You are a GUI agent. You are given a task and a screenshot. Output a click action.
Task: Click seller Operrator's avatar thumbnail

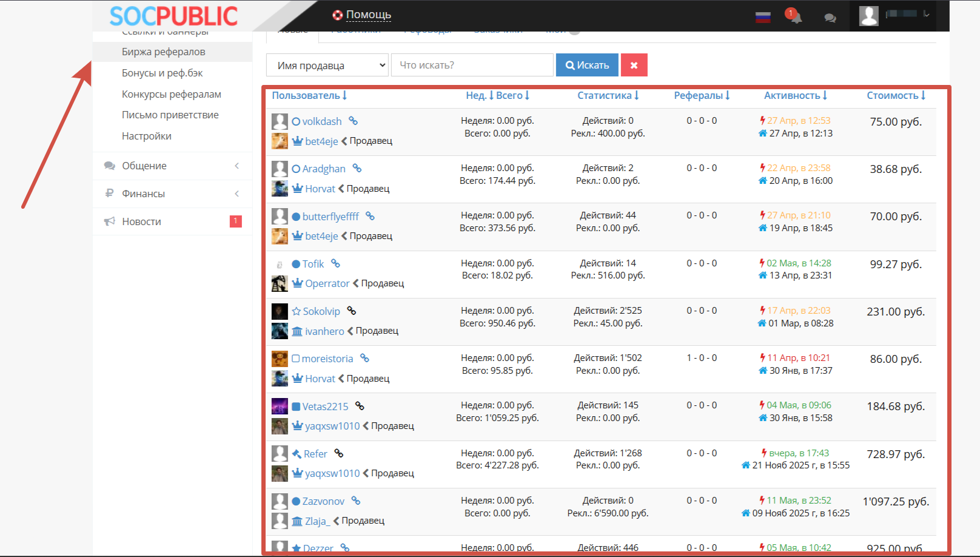280,283
